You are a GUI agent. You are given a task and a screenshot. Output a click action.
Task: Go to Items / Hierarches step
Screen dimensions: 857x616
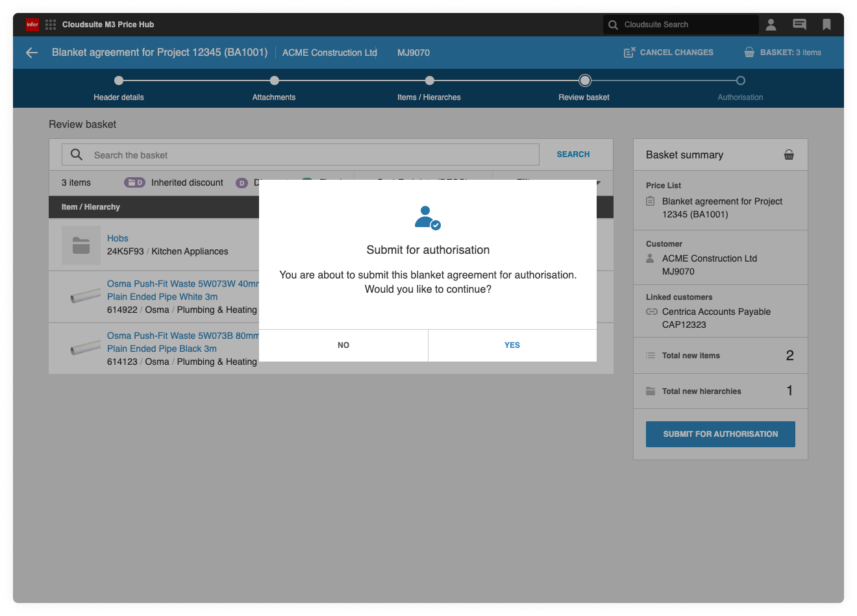(429, 88)
